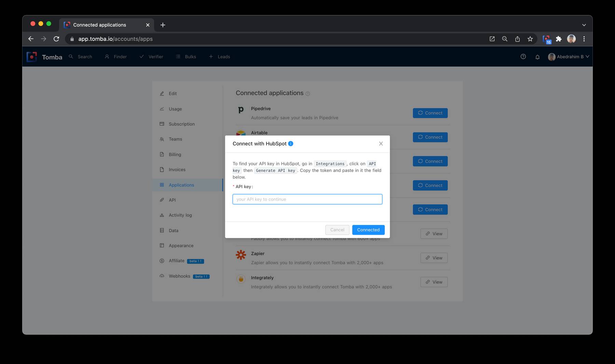615x364 pixels.
Task: Open Verifier in top navigation
Action: [x=151, y=57]
